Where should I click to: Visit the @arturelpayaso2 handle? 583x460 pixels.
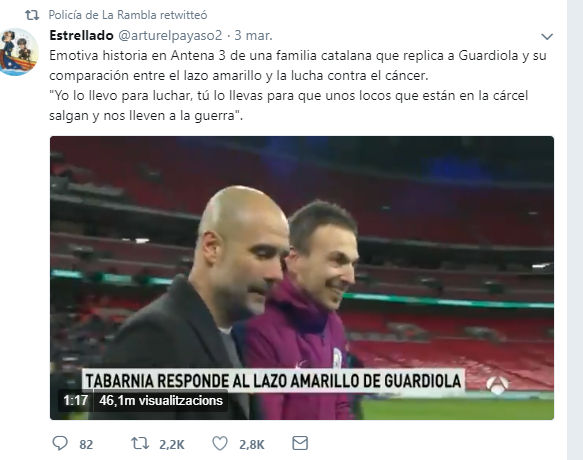170,35
